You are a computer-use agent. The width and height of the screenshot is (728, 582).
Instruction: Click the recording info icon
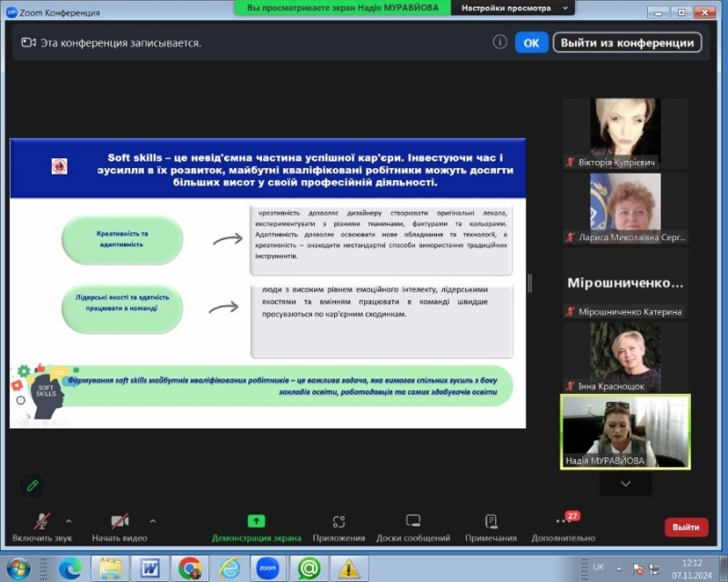pos(500,42)
